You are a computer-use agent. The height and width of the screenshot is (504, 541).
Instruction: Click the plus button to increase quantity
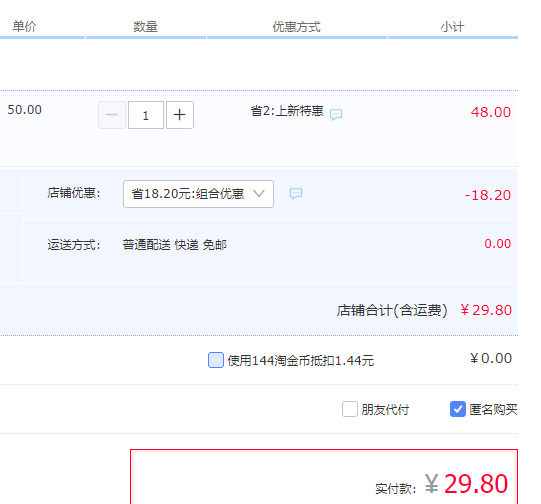[x=180, y=115]
